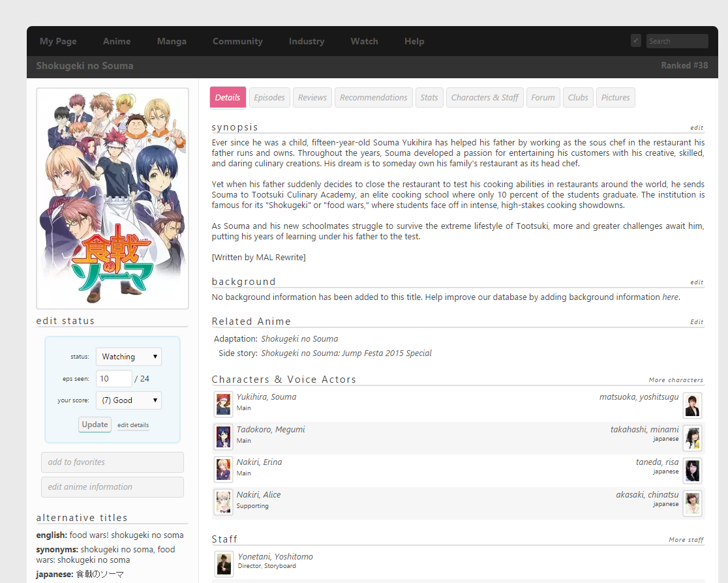Viewport: 728px width, 583px height.
Task: Open Tadokoro, Megumi character thumbnail
Action: tap(223, 437)
